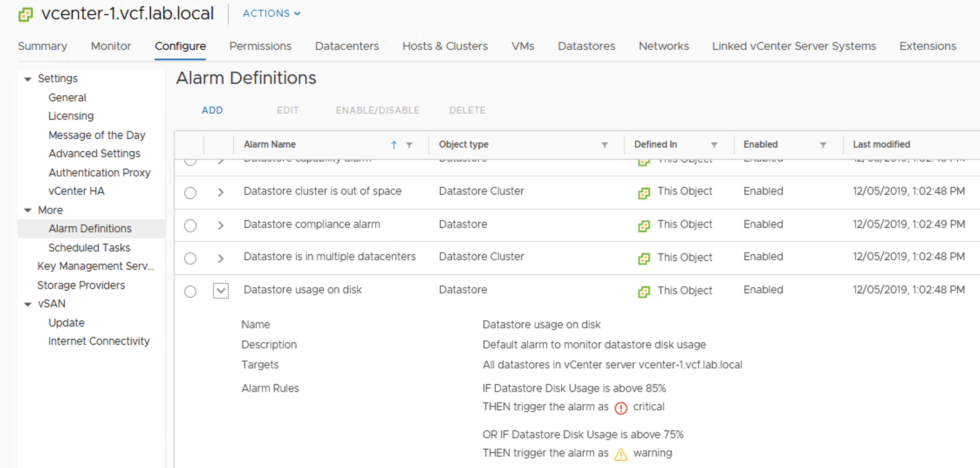Open General settings
The height and width of the screenshot is (468, 980).
pyautogui.click(x=67, y=97)
